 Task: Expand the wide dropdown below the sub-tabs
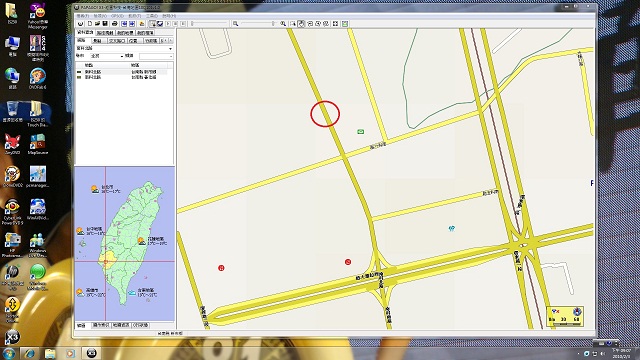pyautogui.click(x=124, y=49)
